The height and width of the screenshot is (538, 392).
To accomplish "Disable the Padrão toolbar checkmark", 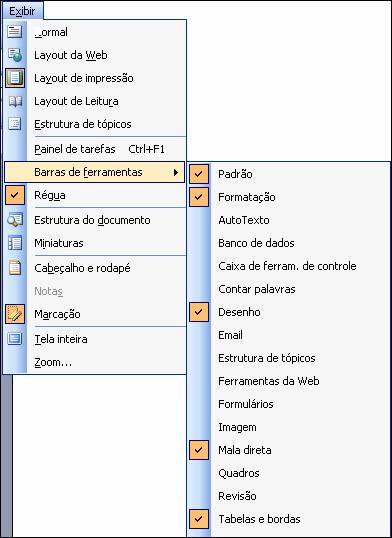I will [x=199, y=174].
